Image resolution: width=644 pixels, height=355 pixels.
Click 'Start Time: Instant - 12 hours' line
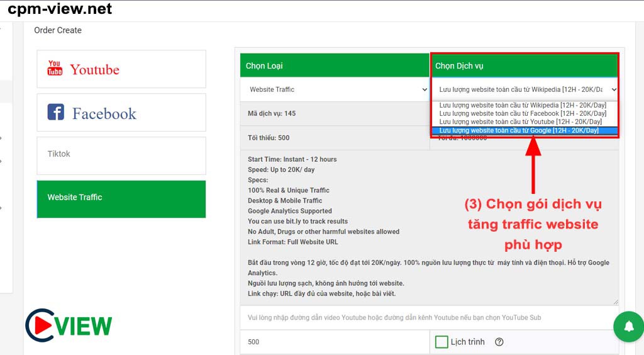click(x=292, y=159)
